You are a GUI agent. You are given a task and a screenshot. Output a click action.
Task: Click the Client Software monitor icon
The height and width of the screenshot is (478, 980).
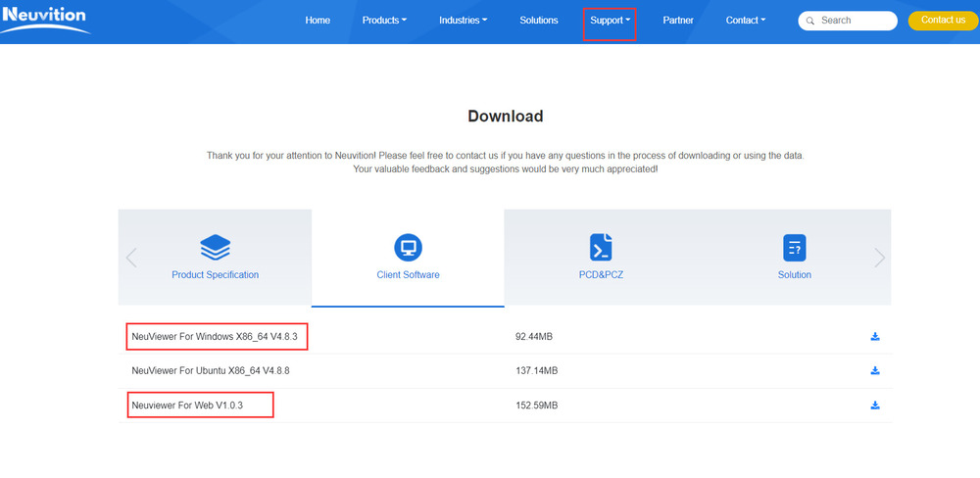point(408,248)
